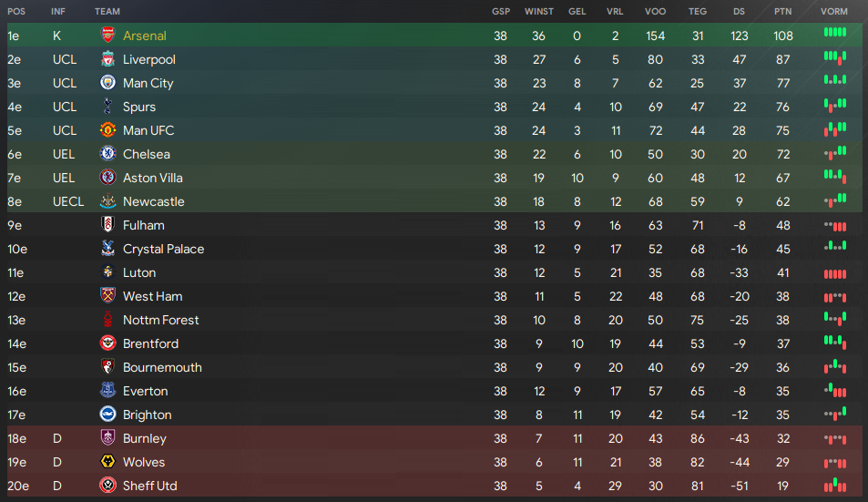Click the Chelsea club badge

click(107, 154)
